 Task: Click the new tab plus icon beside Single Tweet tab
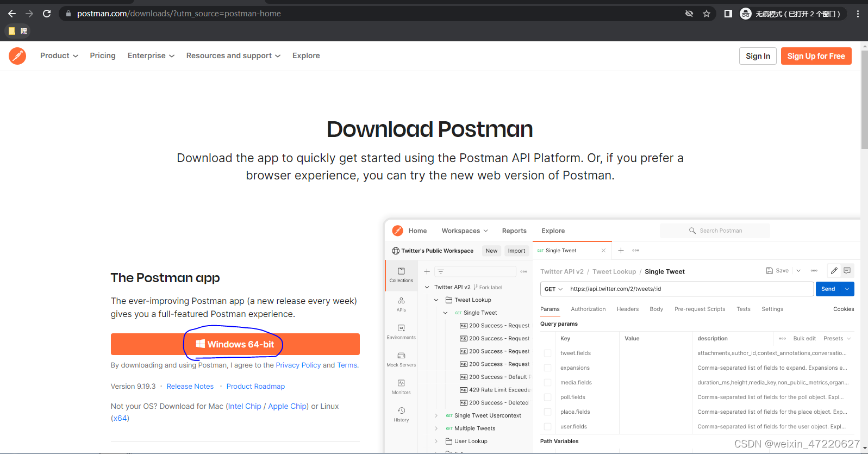pos(621,251)
